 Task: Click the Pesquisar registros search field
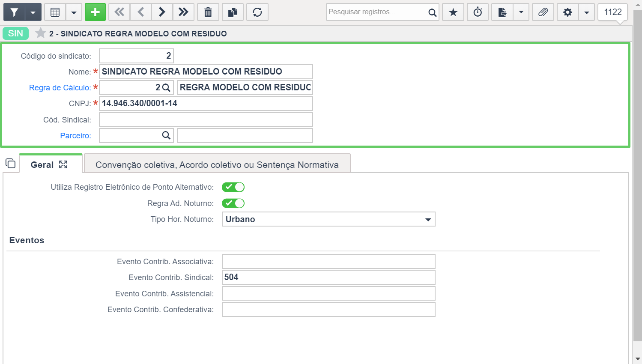click(x=376, y=12)
